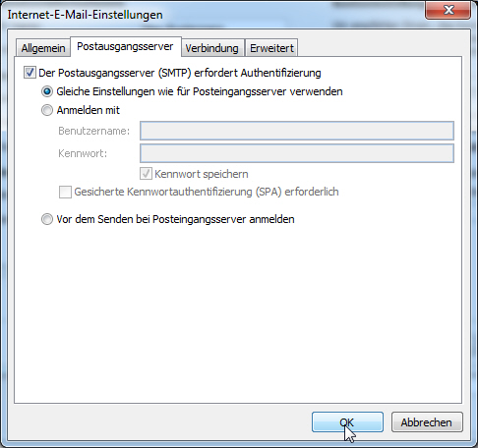Click into the Benutzername input field
The image size is (478, 448).
click(x=297, y=131)
